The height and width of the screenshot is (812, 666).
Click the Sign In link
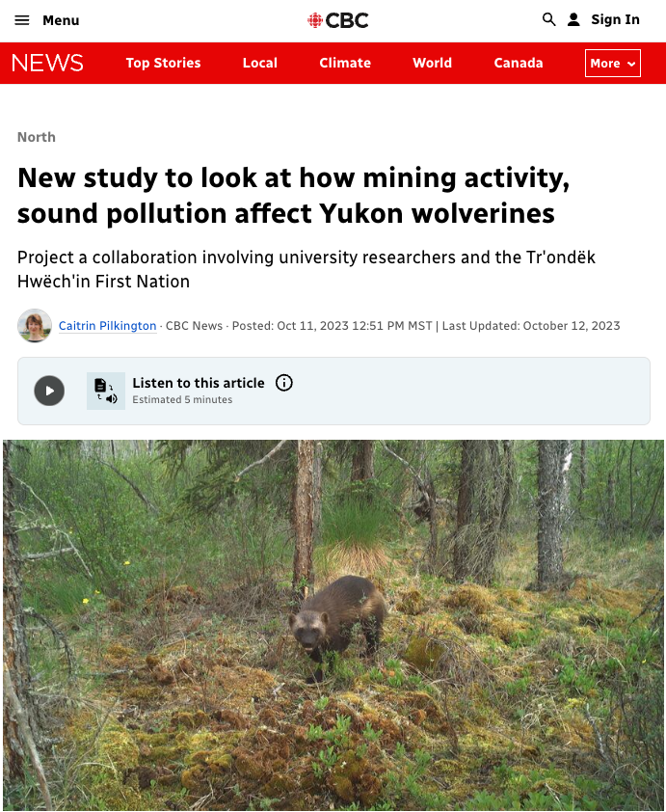click(615, 19)
